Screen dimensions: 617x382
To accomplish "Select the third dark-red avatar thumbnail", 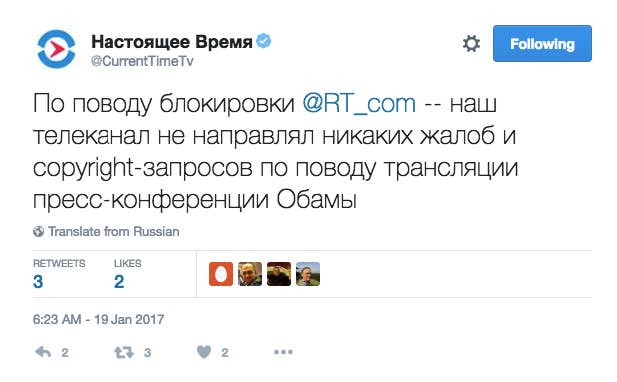I will (x=279, y=274).
